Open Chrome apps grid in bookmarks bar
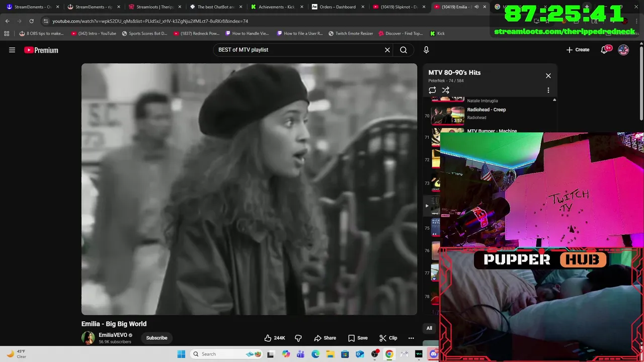Image resolution: width=644 pixels, height=362 pixels. [7, 33]
